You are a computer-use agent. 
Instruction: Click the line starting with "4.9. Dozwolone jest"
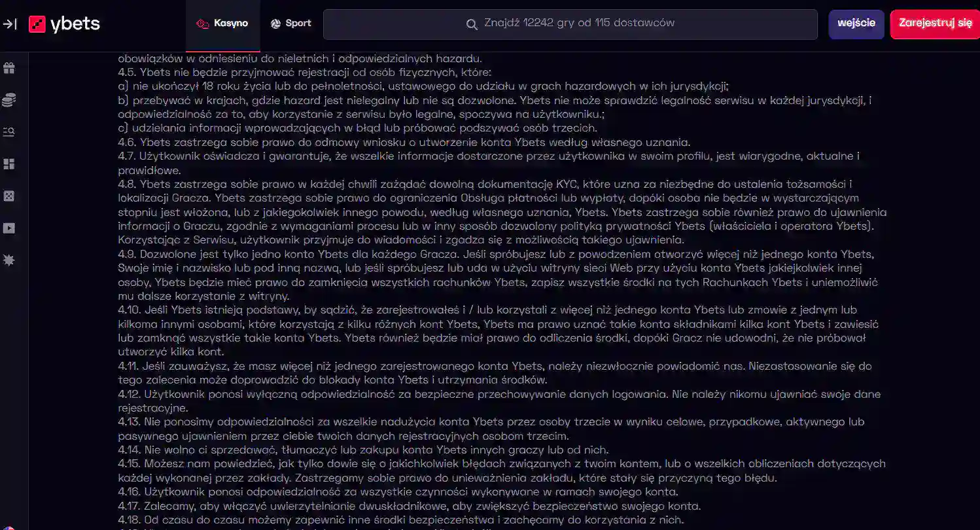(496, 254)
